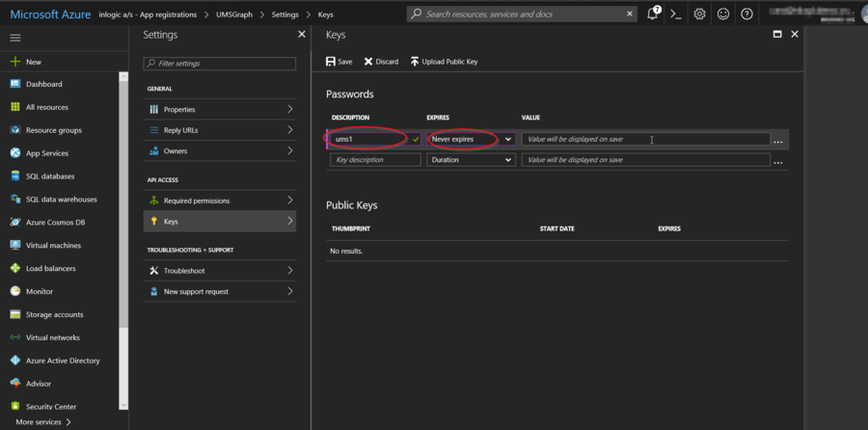Click the Key description input field
Viewport: 868px width, 430px height.
(x=375, y=160)
